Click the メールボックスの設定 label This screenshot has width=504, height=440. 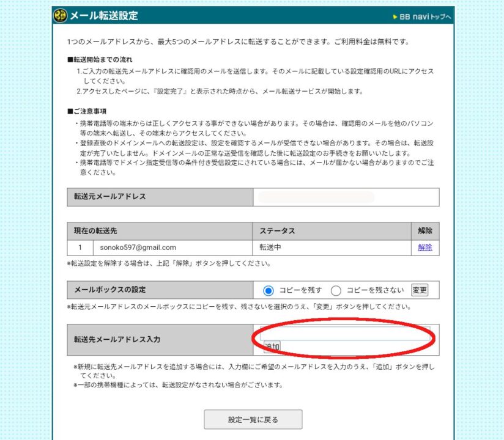point(110,290)
